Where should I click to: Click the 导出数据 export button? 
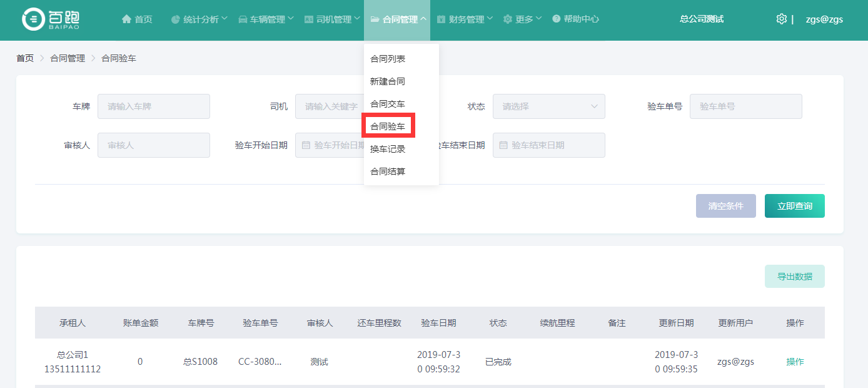click(794, 277)
